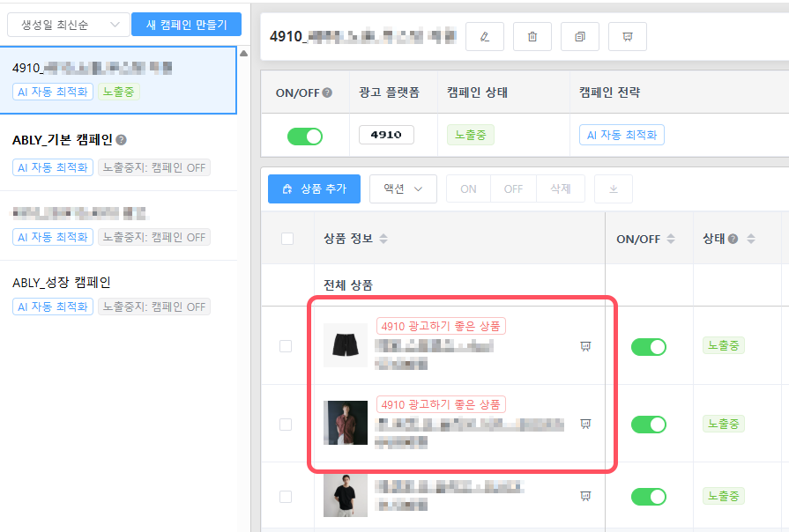
Task: Click the 상품 추가 button
Action: coord(314,189)
